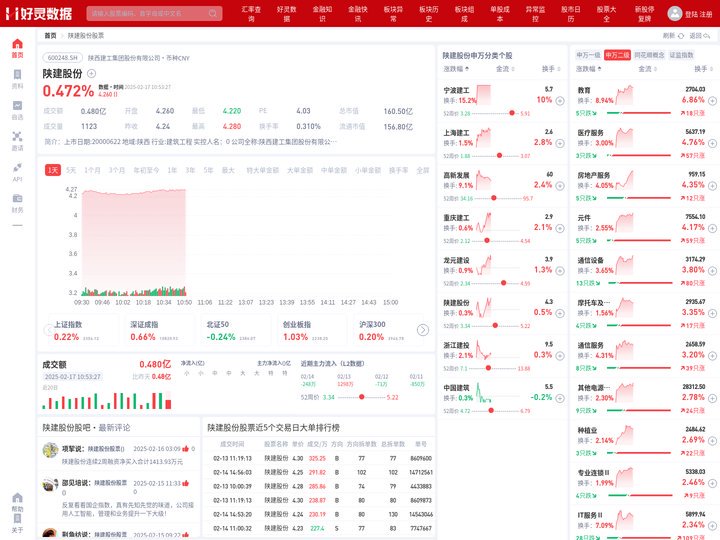The width and height of the screenshot is (720, 540).
Task: Click 陕建股份 52周价 slider dot under 近期主力流入
Action: (361, 397)
